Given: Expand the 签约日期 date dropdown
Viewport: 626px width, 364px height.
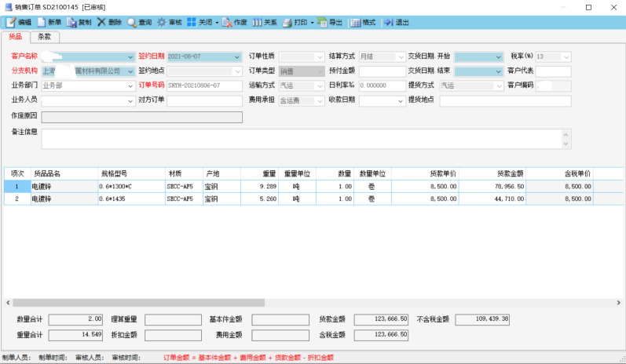Looking at the screenshot, I should click(x=236, y=57).
